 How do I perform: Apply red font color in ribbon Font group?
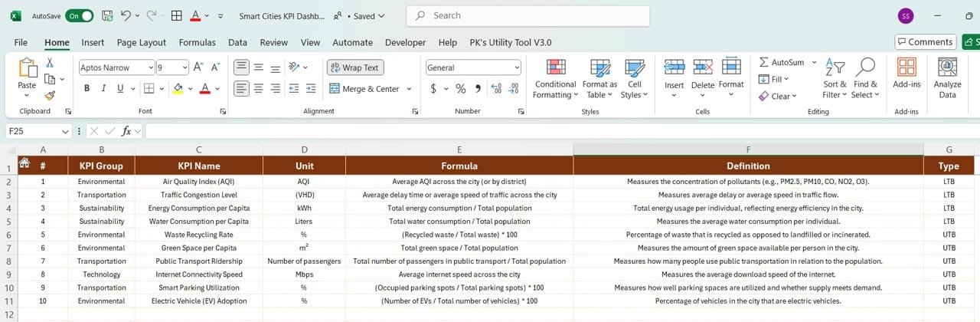click(204, 89)
